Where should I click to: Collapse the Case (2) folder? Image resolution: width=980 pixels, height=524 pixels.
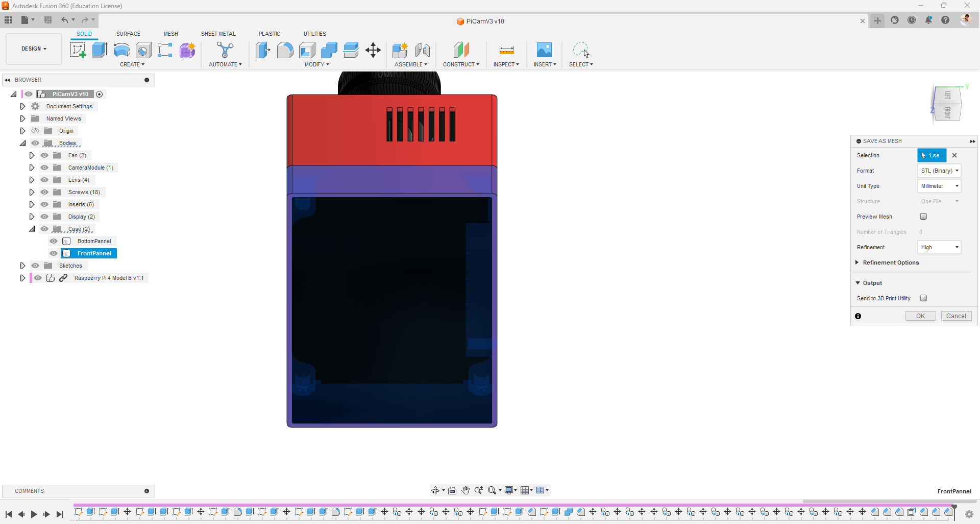click(x=32, y=229)
